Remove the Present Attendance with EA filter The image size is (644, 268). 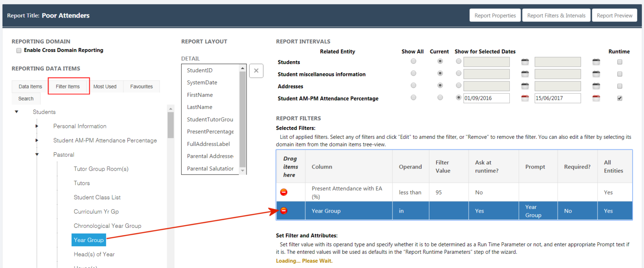[x=284, y=192]
